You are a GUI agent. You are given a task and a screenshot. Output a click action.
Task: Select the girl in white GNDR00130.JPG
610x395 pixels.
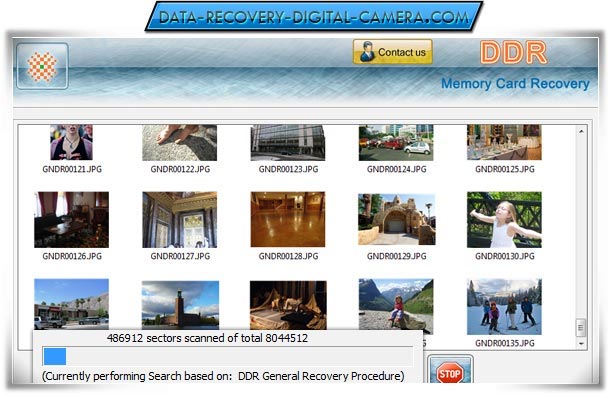504,220
